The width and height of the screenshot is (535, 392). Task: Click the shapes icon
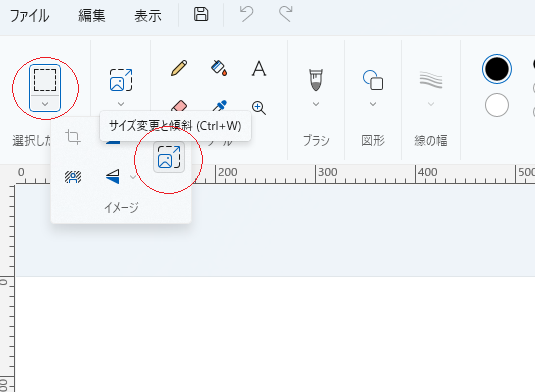pos(373,80)
